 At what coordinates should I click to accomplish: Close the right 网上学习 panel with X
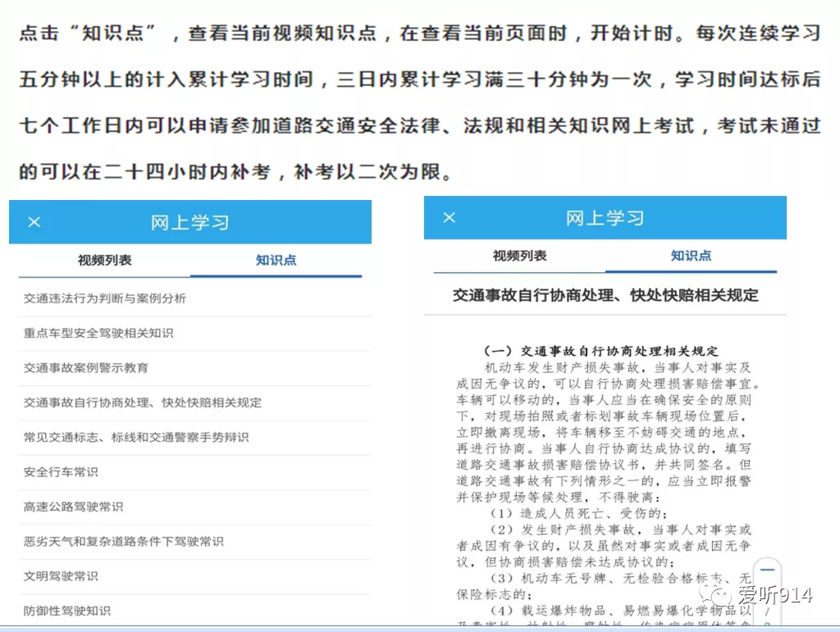click(450, 217)
